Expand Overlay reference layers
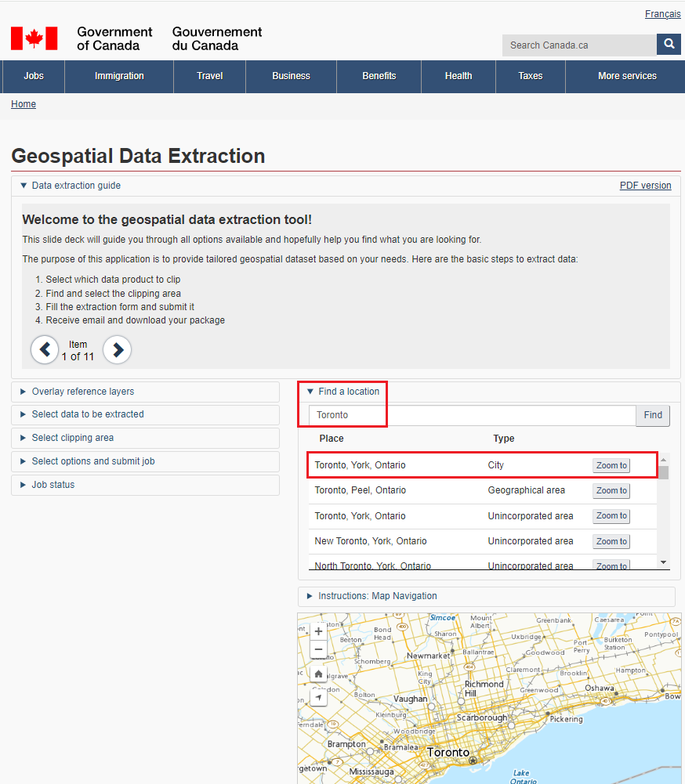685x784 pixels. tap(145, 392)
